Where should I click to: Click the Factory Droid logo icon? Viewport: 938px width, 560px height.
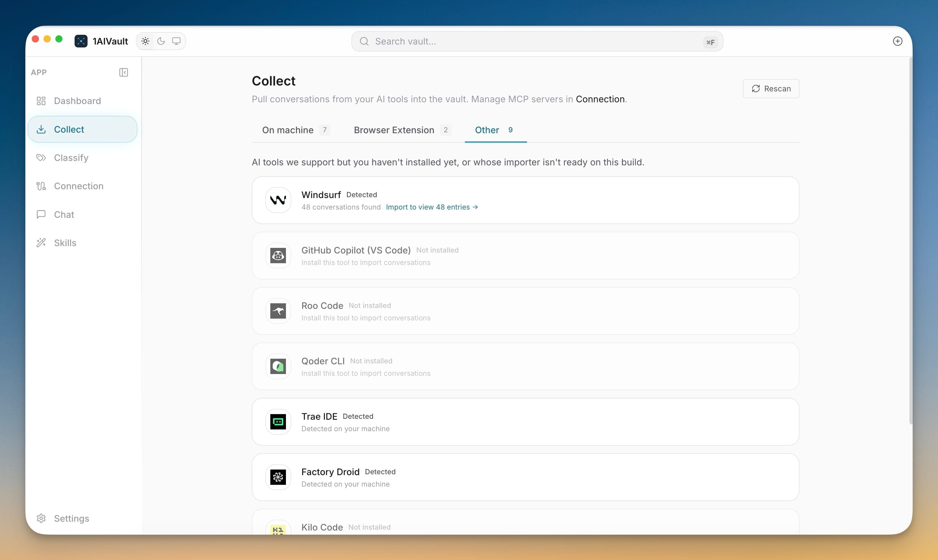tap(278, 477)
